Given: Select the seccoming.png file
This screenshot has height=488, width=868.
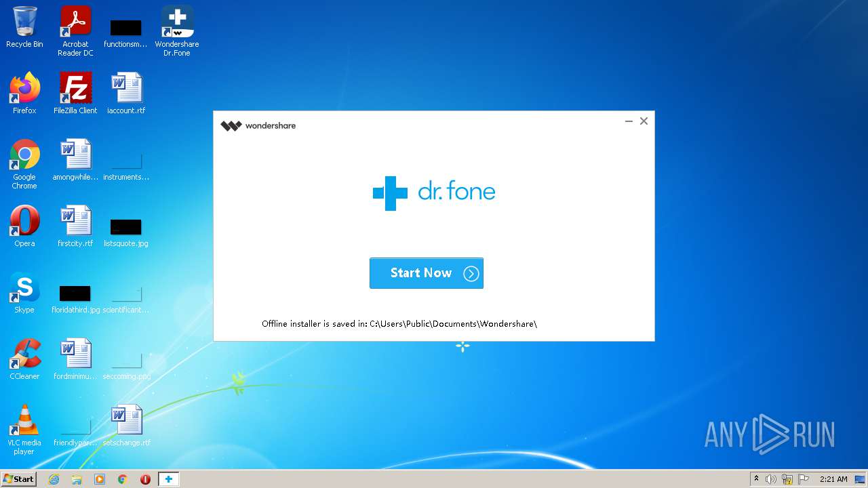Looking at the screenshot, I should click(126, 366).
